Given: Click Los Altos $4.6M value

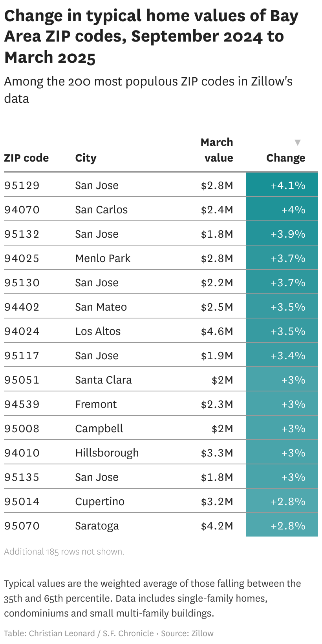Looking at the screenshot, I should click(x=217, y=331).
